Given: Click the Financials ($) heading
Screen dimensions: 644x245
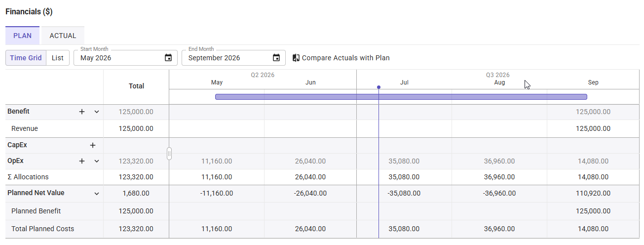Looking at the screenshot, I should pyautogui.click(x=29, y=11).
